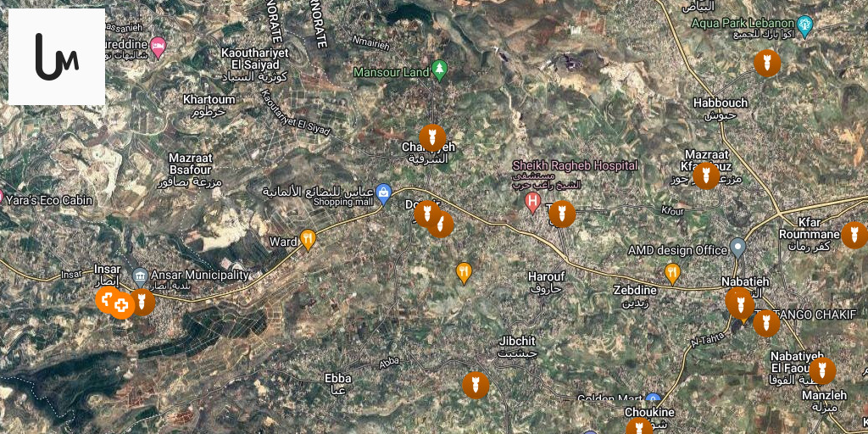Click the hotel pin near Noureddine
Image resolution: width=868 pixels, height=434 pixels.
point(159,47)
